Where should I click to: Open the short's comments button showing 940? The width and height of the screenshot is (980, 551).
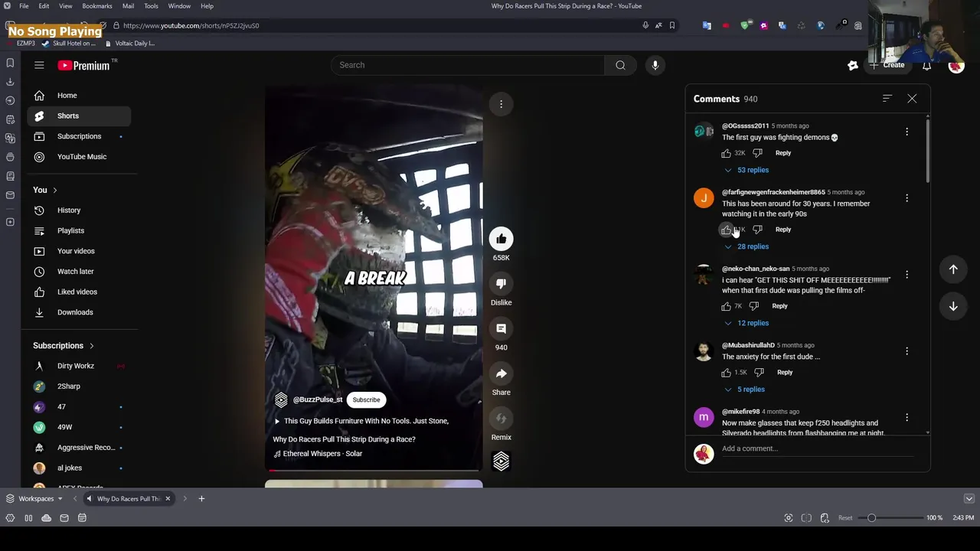click(501, 328)
